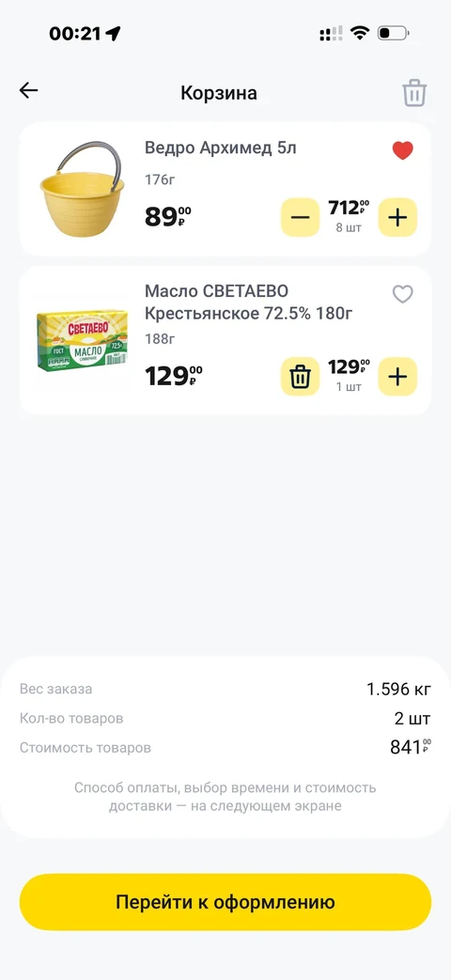Image resolution: width=451 pixels, height=980 pixels.
Task: Delete Масло СВЕТАЕВО with trash button
Action: [300, 376]
